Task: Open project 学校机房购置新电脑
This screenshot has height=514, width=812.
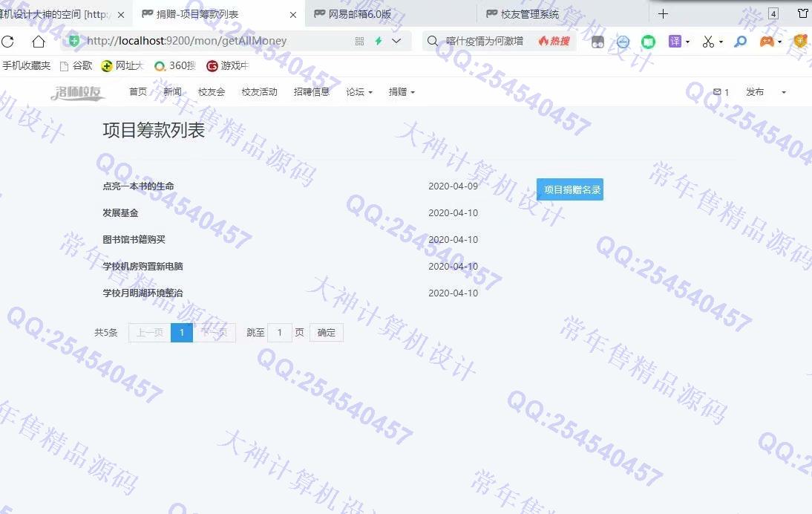Action: [x=143, y=267]
